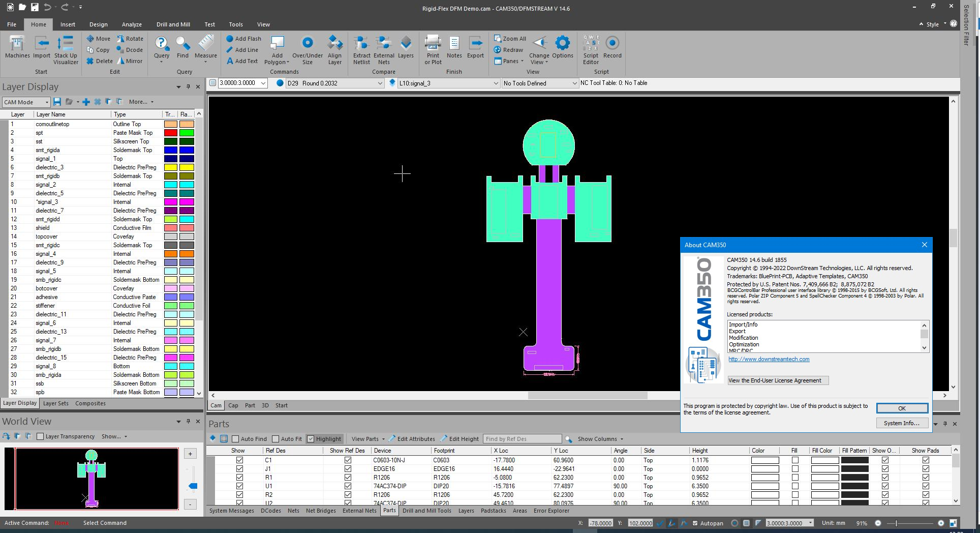Select the Rotate tool

(130, 39)
